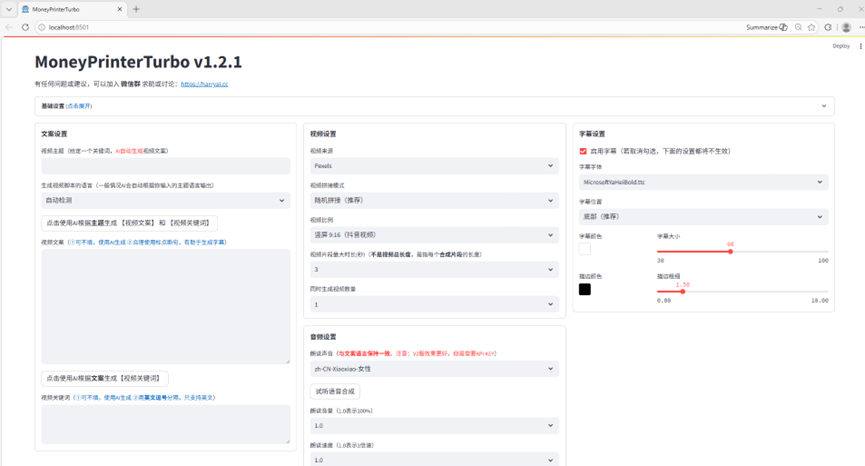Click the 试听语音合成 button
865x466 pixels.
(x=335, y=392)
